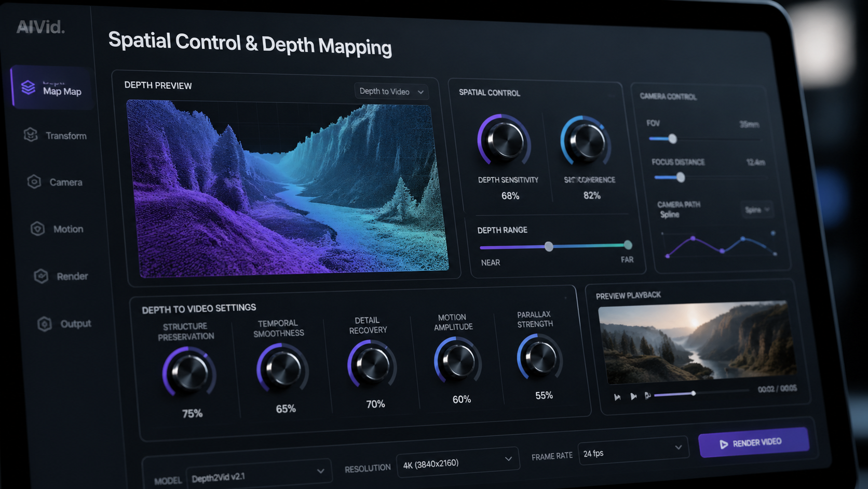Open the Depth to Video dropdown

point(391,91)
